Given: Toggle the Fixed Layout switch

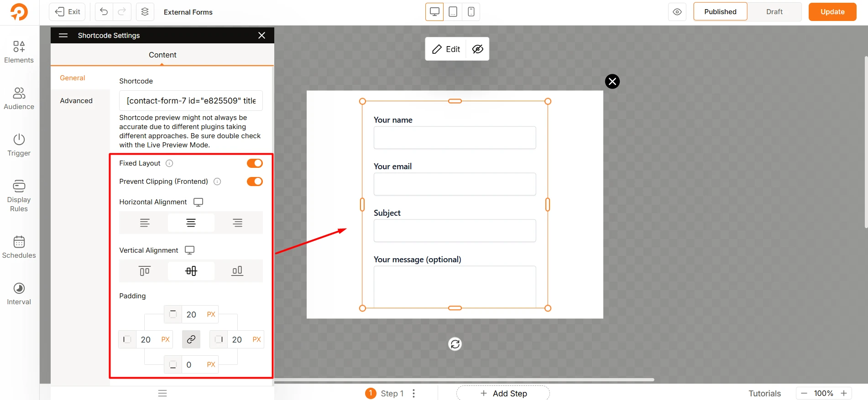Looking at the screenshot, I should [x=255, y=163].
